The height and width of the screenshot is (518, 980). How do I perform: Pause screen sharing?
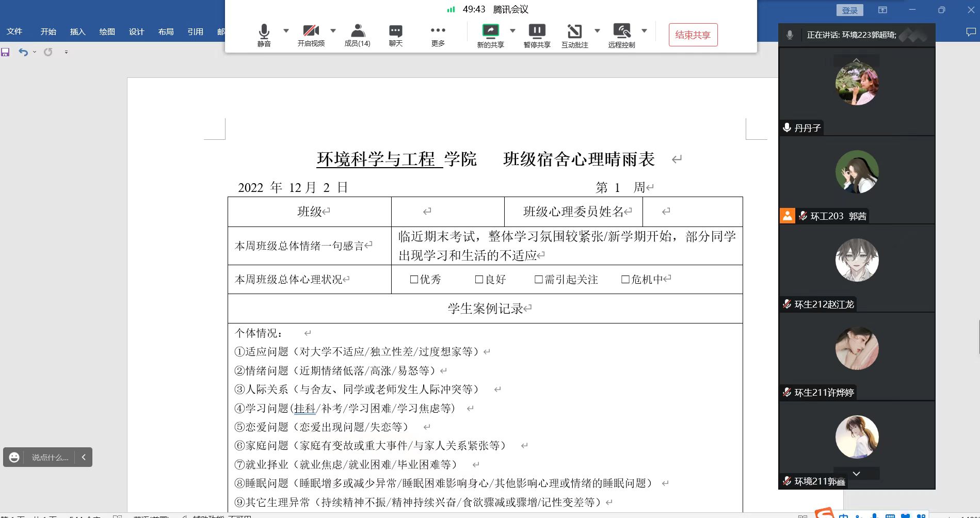537,32
